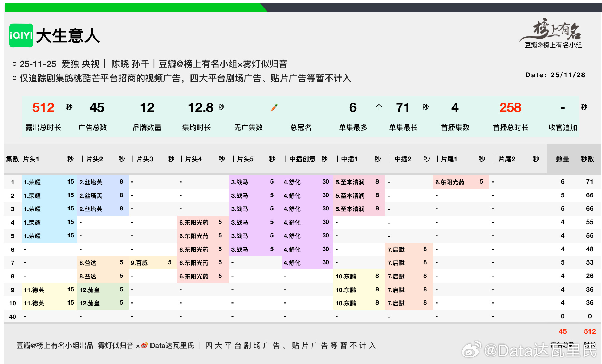This screenshot has width=602, height=364.
Task: Click the 豆瓣@榜上有名小组 caption under the logo
Action: (x=553, y=45)
